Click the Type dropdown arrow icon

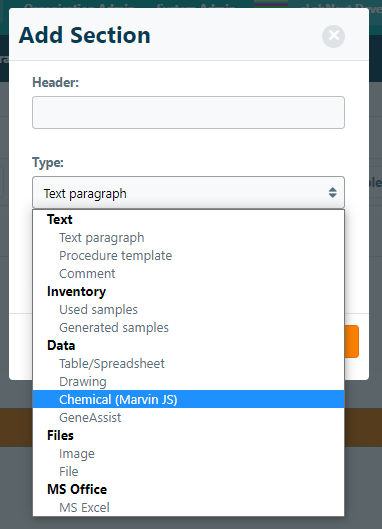click(x=332, y=193)
